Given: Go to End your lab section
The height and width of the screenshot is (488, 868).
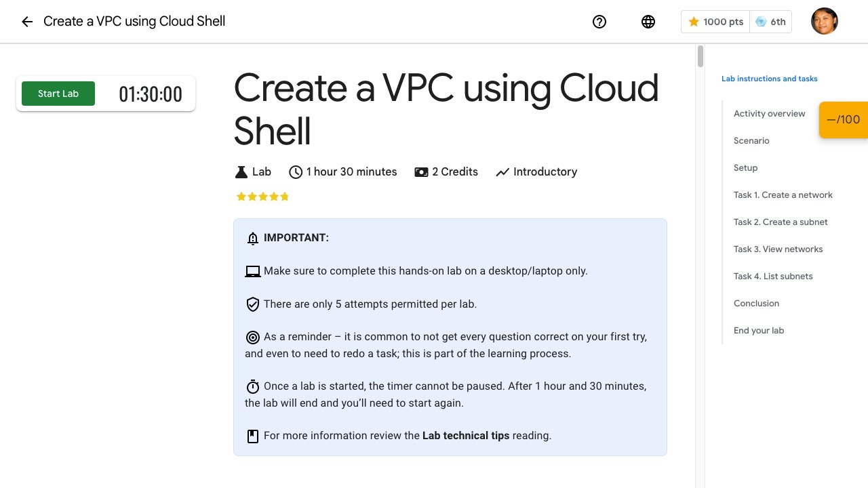Looking at the screenshot, I should 758,331.
